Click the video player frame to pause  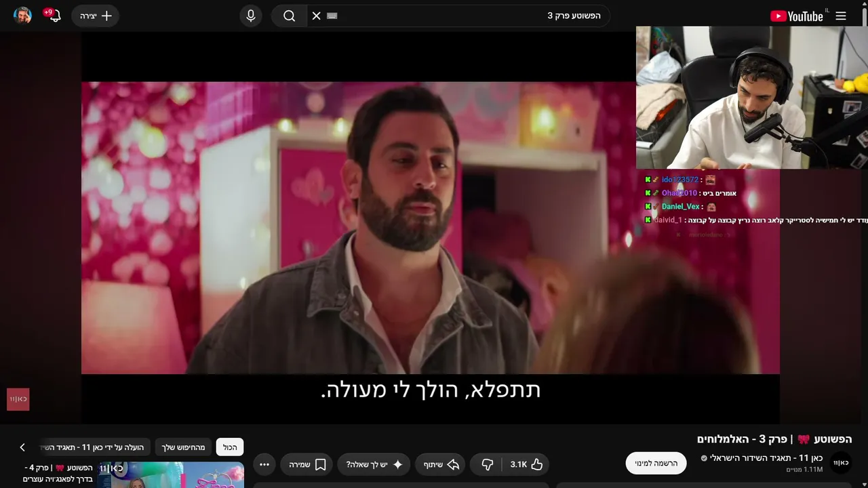click(431, 228)
